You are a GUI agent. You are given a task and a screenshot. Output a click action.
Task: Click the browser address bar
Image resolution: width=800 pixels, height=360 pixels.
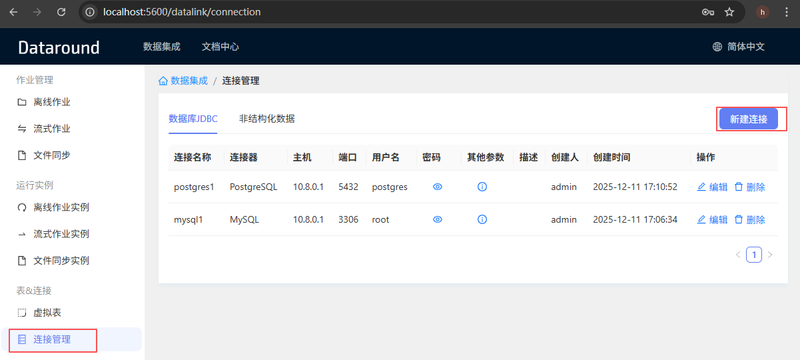388,12
